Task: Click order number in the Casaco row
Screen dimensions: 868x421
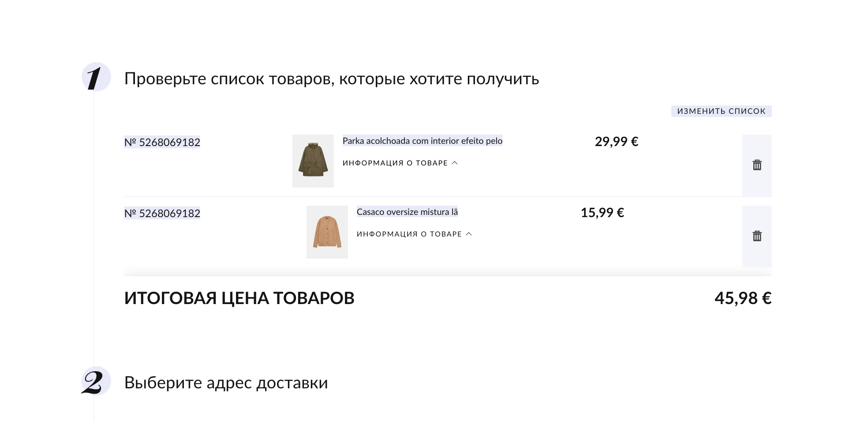Action: tap(162, 213)
